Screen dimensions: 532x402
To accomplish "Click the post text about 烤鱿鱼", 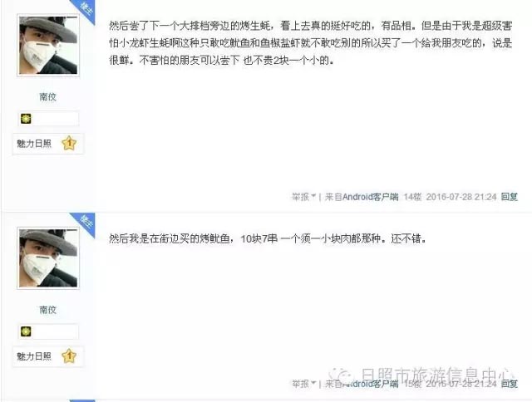I will point(268,239).
